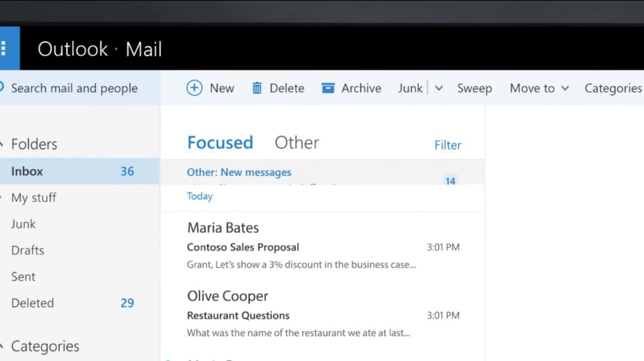Viewport: 644px width, 361px height.
Task: Click Move to in toolbar
Action: point(532,88)
